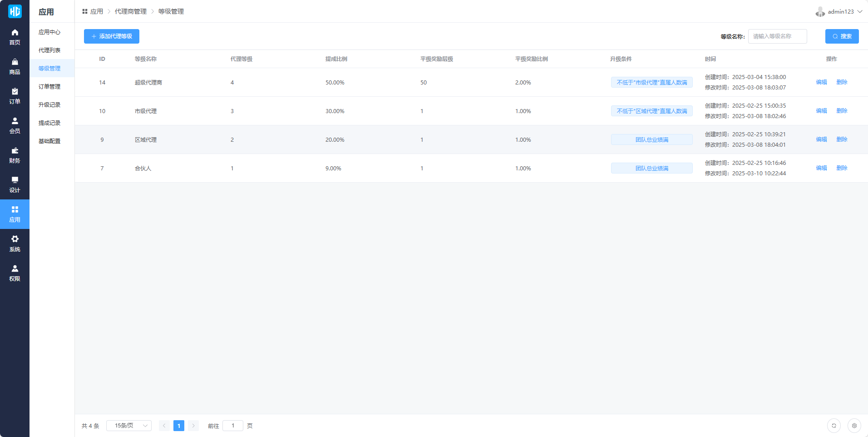Open the Members (会员) sidebar icon
Image resolution: width=868 pixels, height=437 pixels.
pyautogui.click(x=15, y=125)
